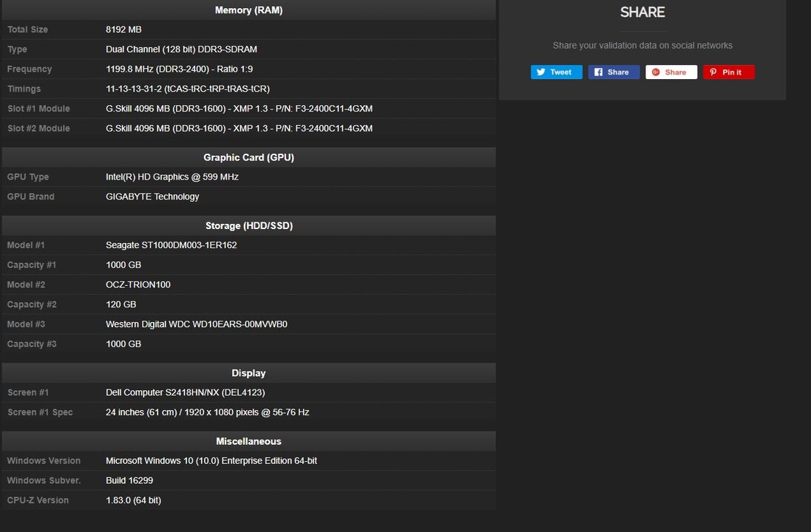
Task: Click the 24 inches 1920 x 1080 spec
Action: (x=208, y=412)
